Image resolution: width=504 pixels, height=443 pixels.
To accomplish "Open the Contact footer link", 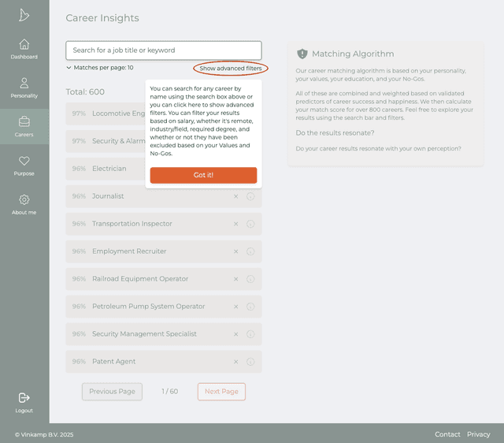I will coord(447,434).
